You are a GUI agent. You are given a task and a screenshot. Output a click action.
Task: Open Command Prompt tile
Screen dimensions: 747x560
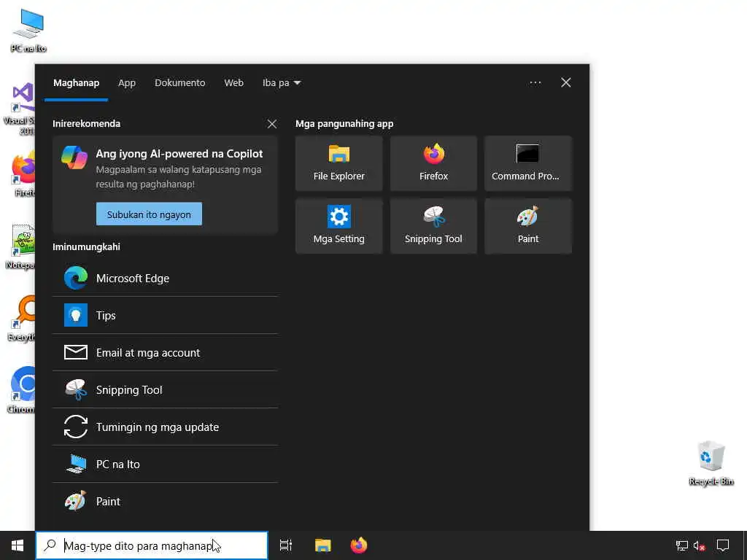click(528, 163)
